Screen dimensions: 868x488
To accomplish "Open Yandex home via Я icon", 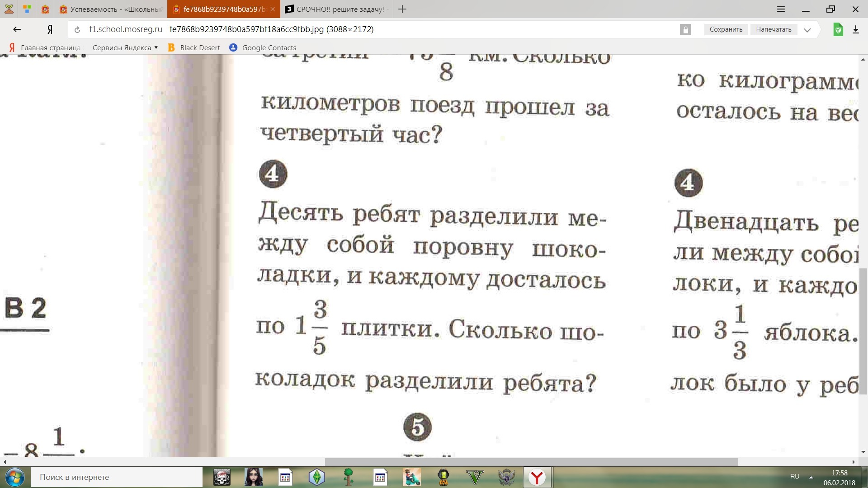I will click(x=50, y=29).
